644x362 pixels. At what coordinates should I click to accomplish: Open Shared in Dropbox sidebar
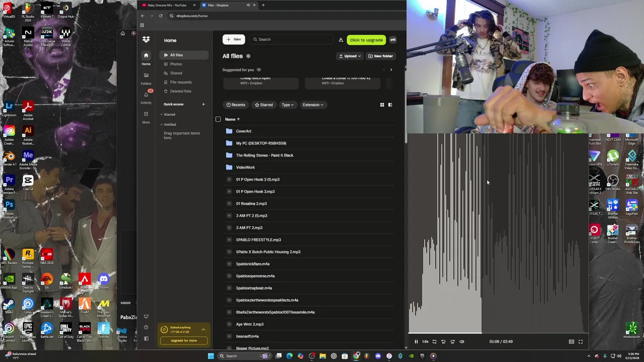pyautogui.click(x=184, y=73)
